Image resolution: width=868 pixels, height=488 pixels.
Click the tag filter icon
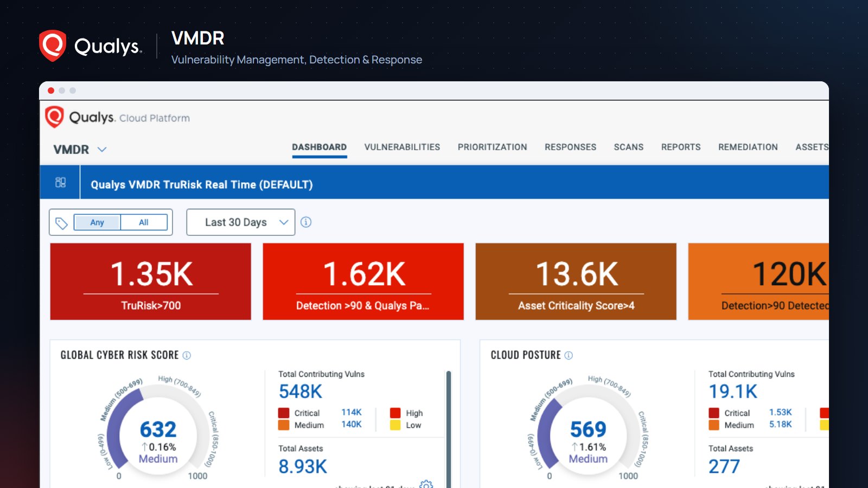click(x=61, y=223)
